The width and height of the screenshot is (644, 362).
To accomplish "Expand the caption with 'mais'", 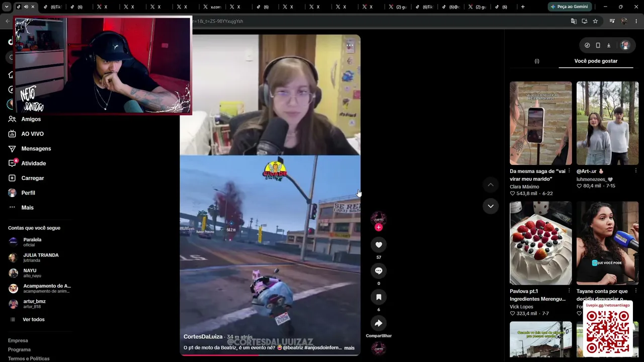I will (x=349, y=348).
